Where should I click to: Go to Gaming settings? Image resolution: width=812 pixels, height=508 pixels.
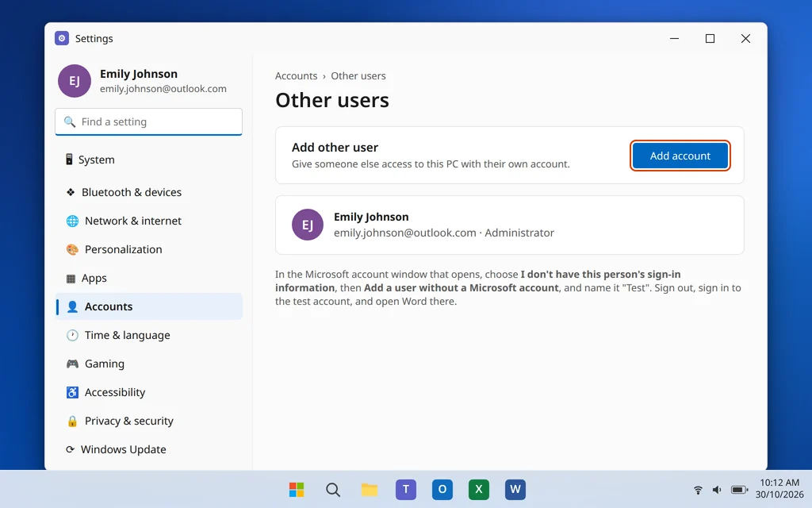(148, 364)
